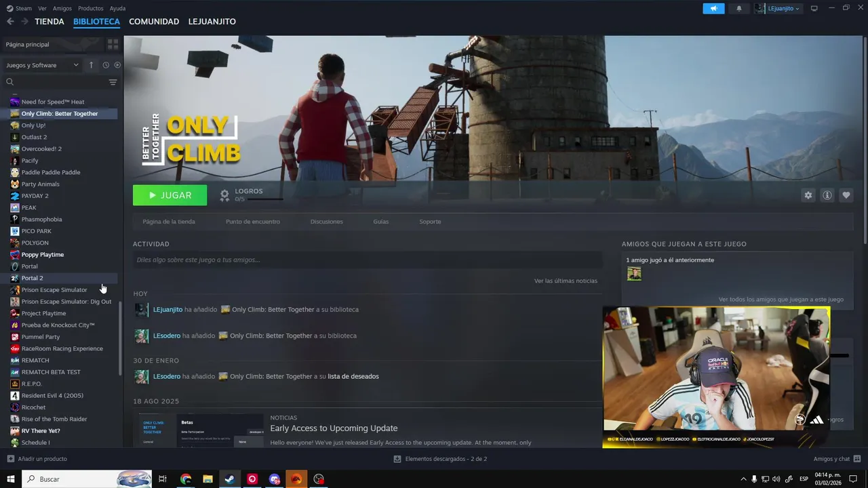Go to the TIENDA tab
The height and width of the screenshot is (488, 868).
pyautogui.click(x=50, y=22)
